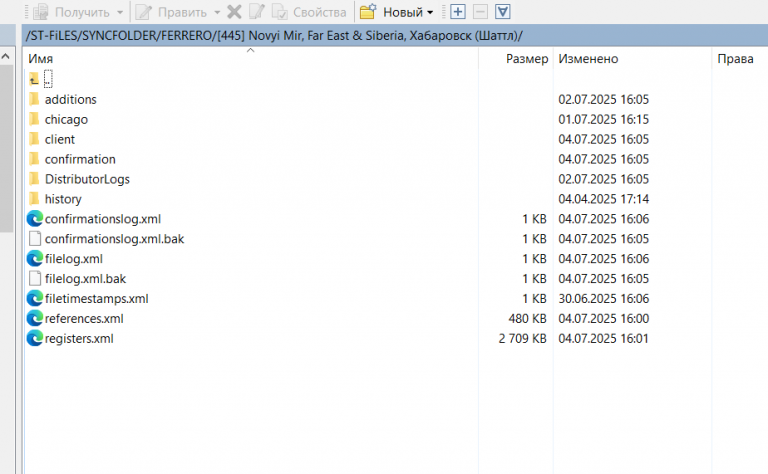Image resolution: width=768 pixels, height=474 pixels.
Task: Click Edge icon of registers.xml
Action: point(35,338)
